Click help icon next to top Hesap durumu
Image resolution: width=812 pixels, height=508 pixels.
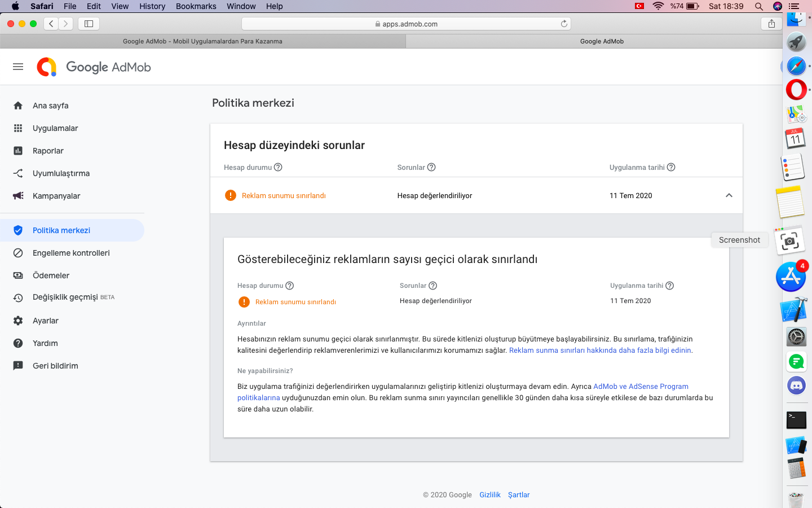(278, 167)
